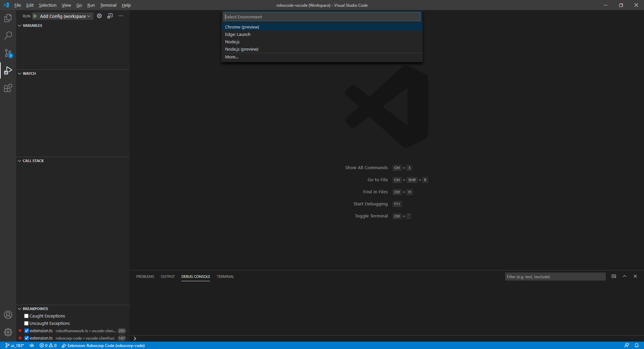Open the Search view

(8, 36)
